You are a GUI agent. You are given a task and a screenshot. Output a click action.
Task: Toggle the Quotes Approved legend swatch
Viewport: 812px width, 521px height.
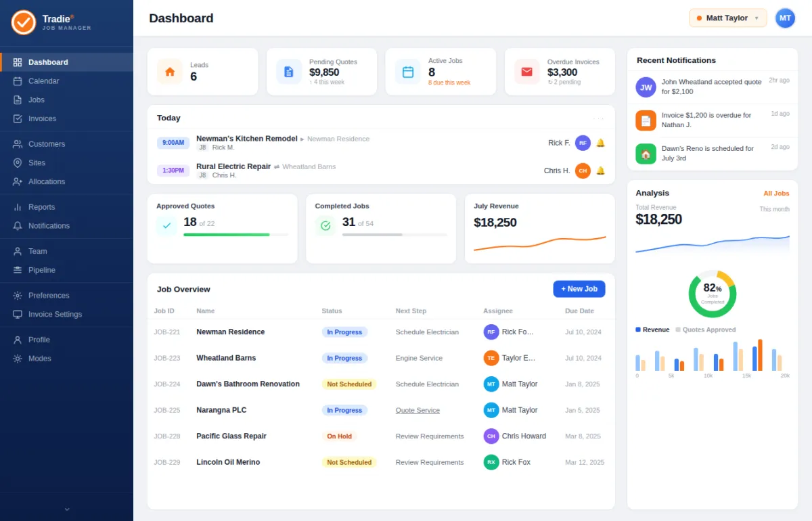[678, 330]
